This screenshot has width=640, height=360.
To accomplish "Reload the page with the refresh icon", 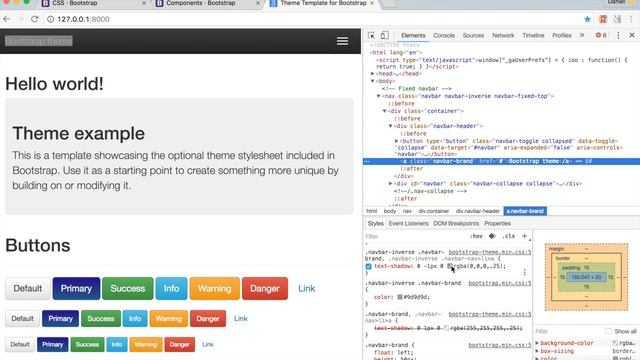I will click(x=34, y=19).
